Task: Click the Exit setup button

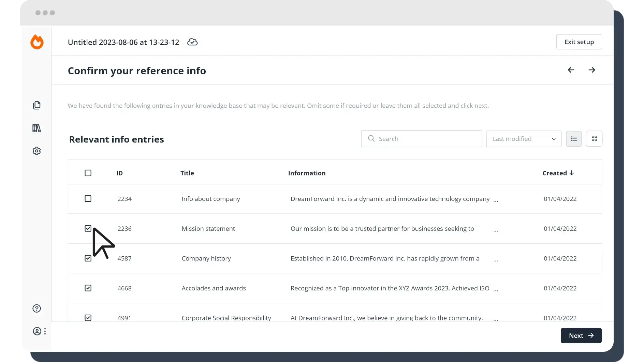Action: [x=579, y=42]
